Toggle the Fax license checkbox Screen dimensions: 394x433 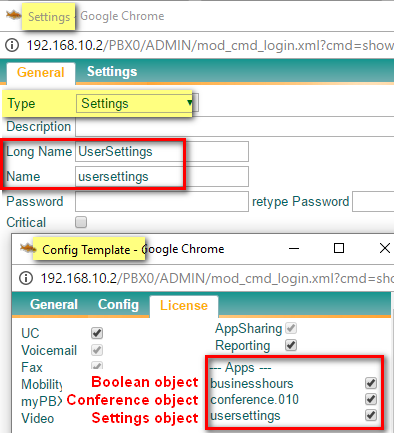[97, 365]
